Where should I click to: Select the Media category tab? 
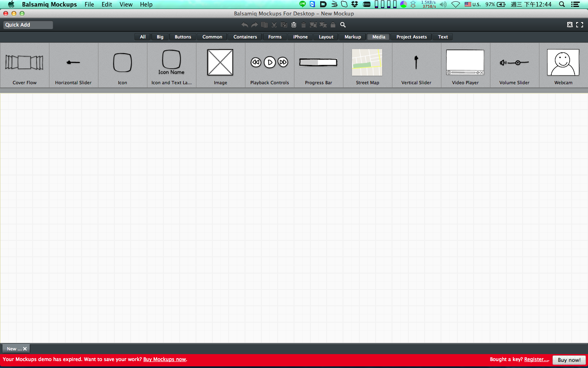tap(379, 37)
